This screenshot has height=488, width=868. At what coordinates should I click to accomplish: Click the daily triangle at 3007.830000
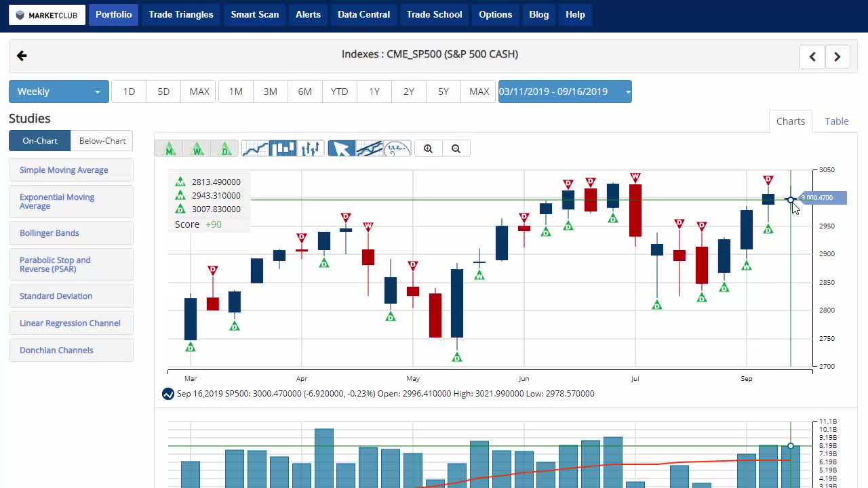click(x=180, y=209)
